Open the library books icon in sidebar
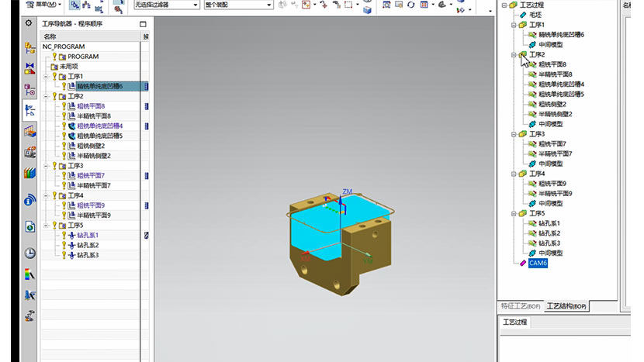 click(29, 173)
